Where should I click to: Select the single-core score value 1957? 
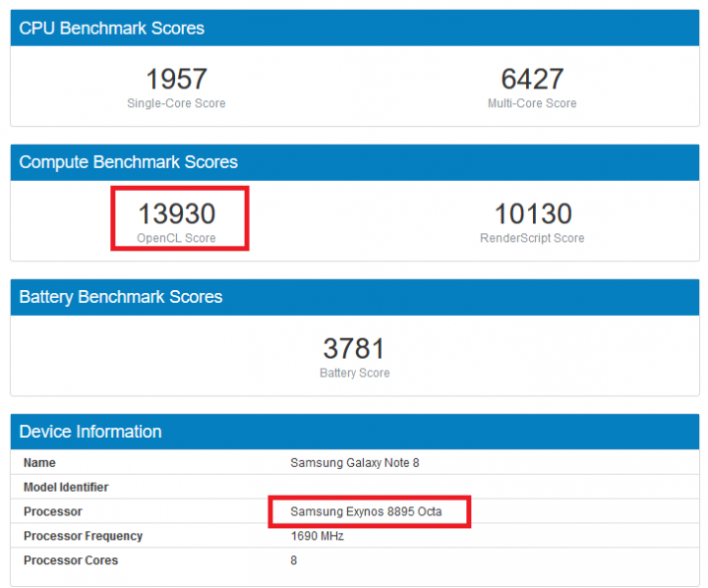[x=177, y=79]
